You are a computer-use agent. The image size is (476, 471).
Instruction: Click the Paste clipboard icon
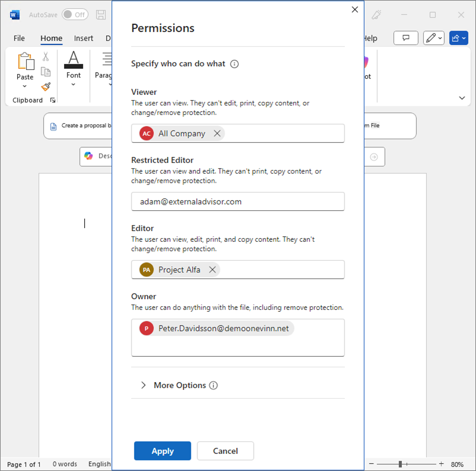(25, 62)
